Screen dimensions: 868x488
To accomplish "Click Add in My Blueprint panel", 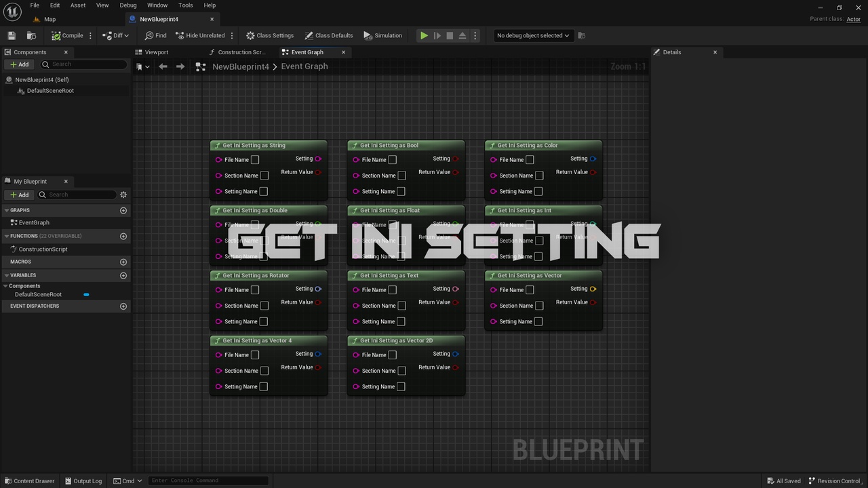I will point(19,195).
